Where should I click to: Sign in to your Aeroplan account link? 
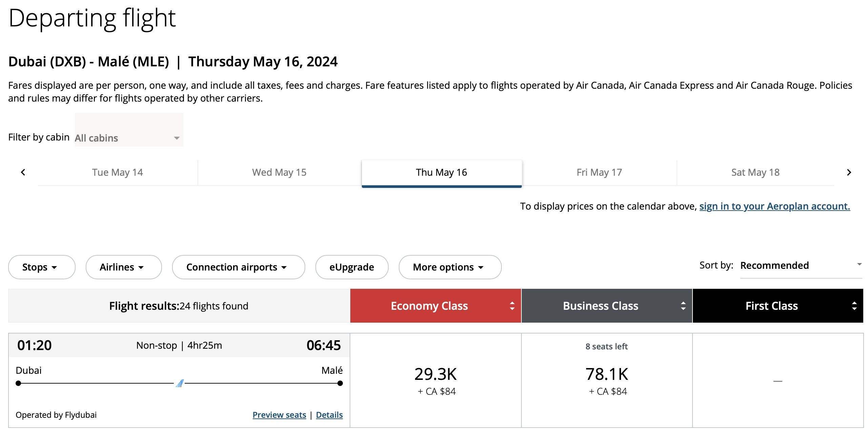coord(775,206)
